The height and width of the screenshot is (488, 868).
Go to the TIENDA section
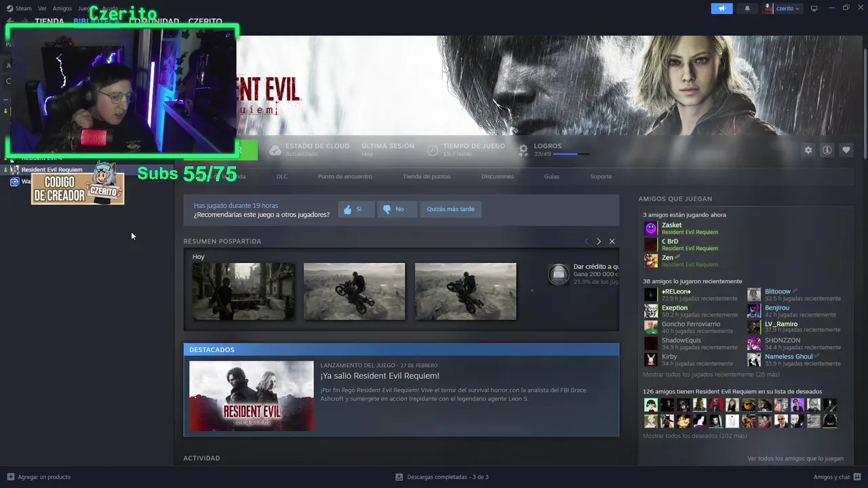(x=50, y=22)
